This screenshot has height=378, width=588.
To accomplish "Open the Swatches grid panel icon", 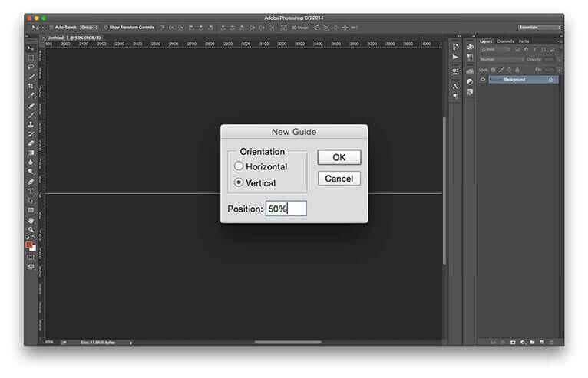I will 470,58.
